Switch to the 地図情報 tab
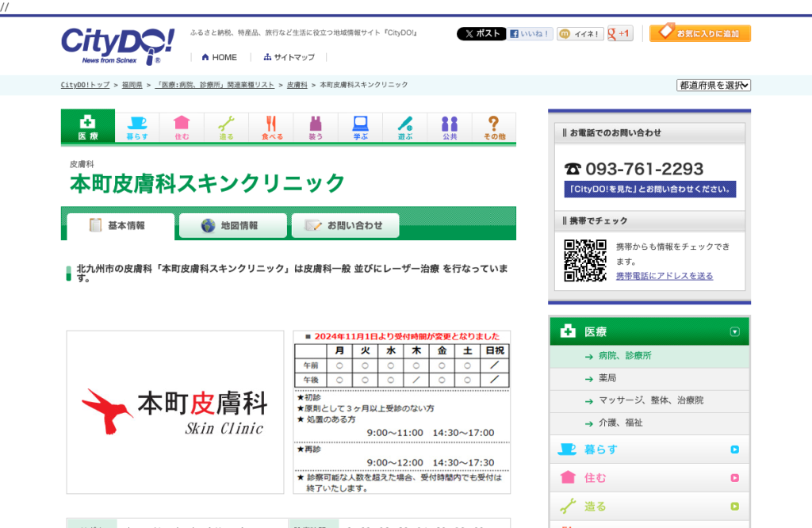 click(232, 226)
